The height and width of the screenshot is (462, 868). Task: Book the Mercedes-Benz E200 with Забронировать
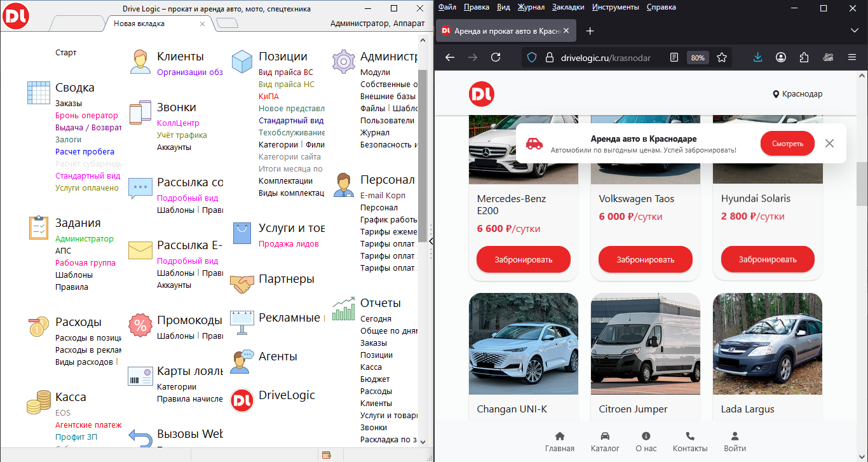[x=524, y=259]
